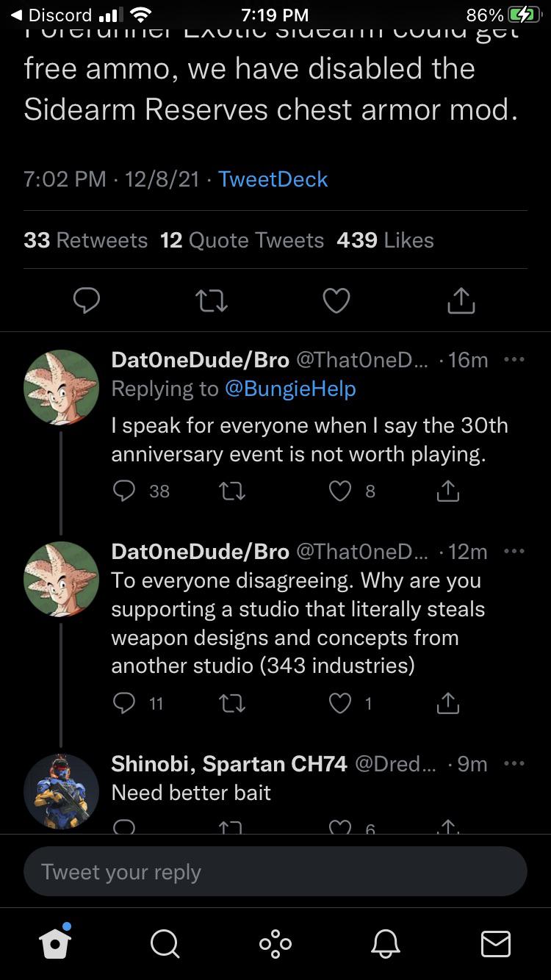Go to the Home tab
The image size is (551, 980).
(56, 943)
